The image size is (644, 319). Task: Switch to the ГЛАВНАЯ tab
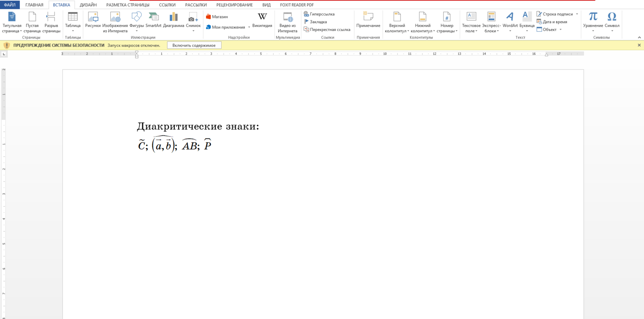tap(34, 5)
